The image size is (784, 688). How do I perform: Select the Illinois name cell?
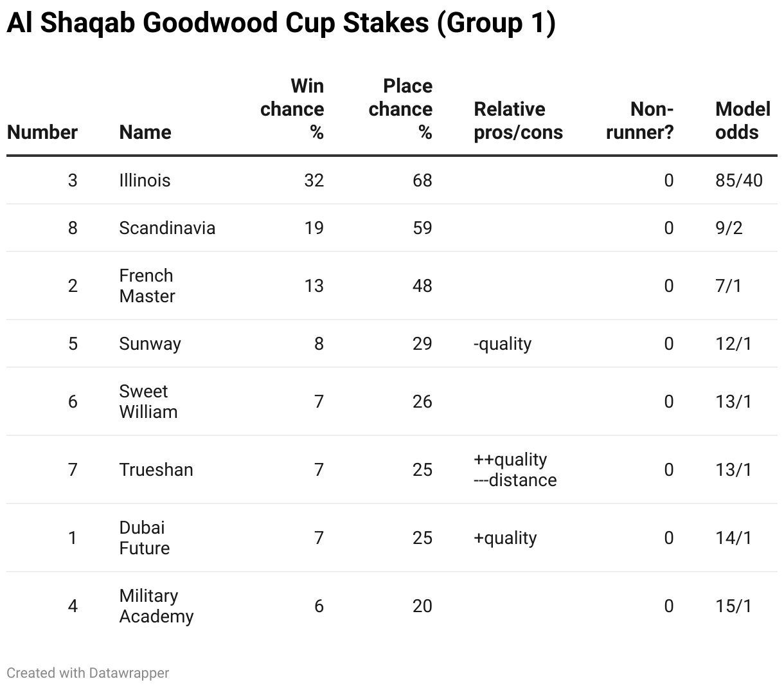click(x=145, y=180)
